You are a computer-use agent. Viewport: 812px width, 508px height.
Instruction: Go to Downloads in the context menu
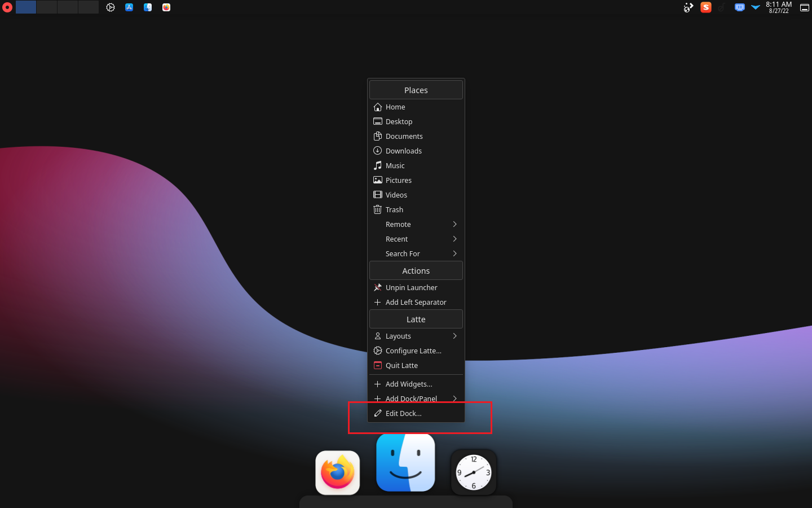[x=416, y=151]
